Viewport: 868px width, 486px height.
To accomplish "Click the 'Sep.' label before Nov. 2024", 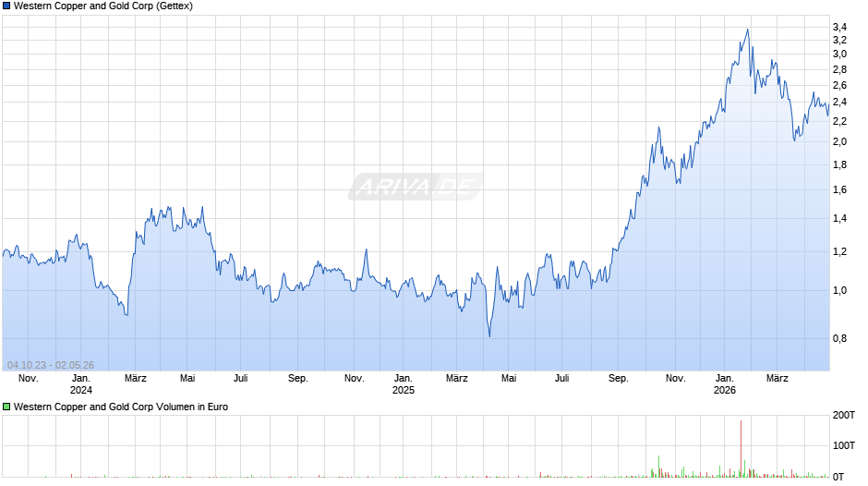I will 298,379.
